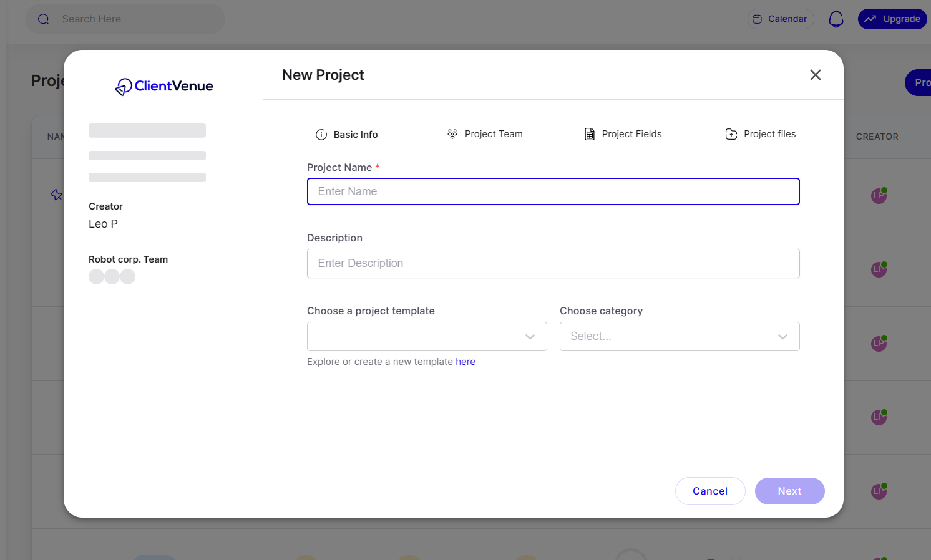Click the ClientVenue logo
The width and height of the screenshot is (931, 560).
click(163, 86)
